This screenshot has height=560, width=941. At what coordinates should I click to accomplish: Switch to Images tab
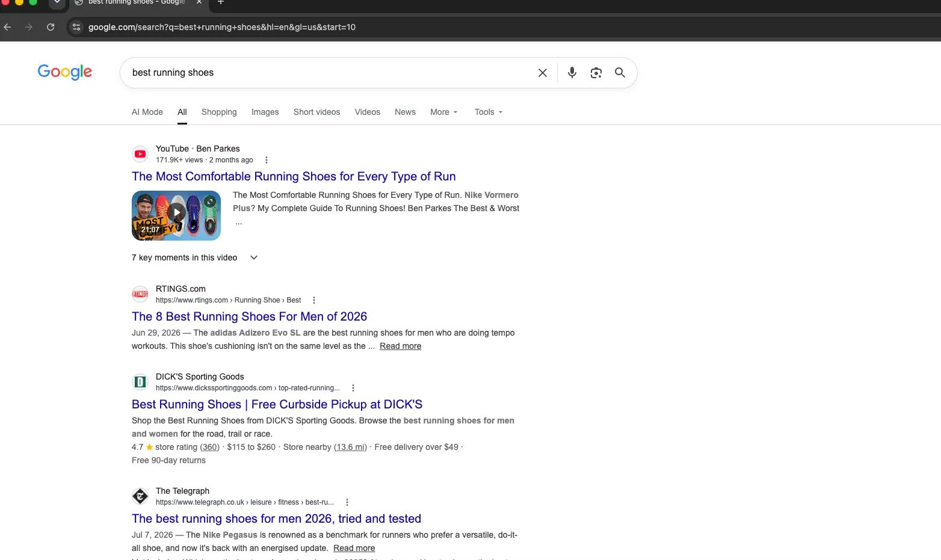[x=265, y=112]
